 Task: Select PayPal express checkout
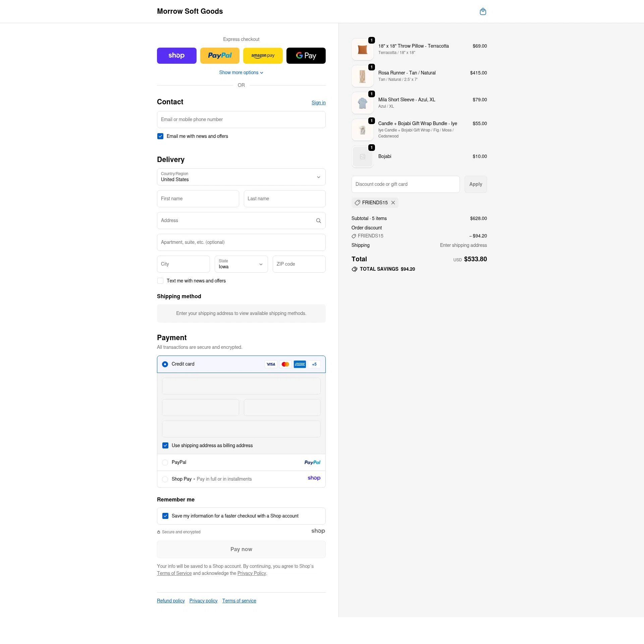[x=220, y=55]
